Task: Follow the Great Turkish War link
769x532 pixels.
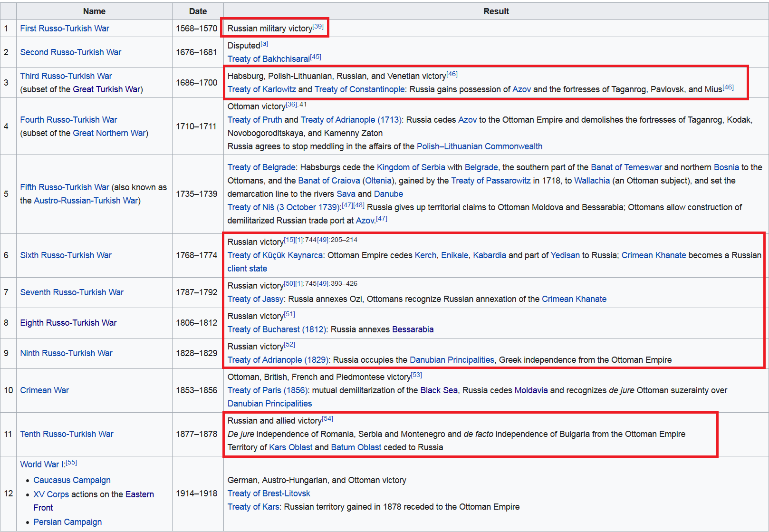Action: pyautogui.click(x=106, y=89)
